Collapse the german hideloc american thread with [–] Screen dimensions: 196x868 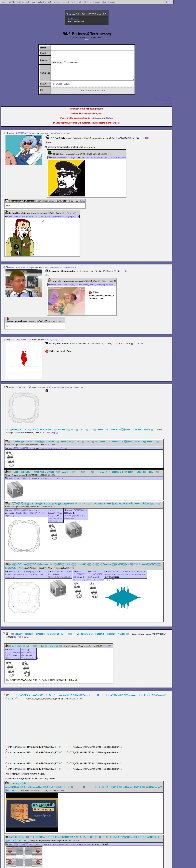4,267
